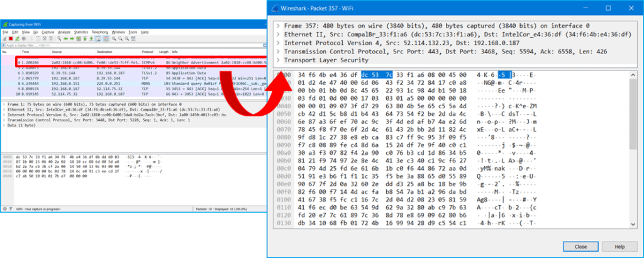Restart the current capture with the green fin icon
Image resolution: width=644 pixels, height=258 pixels.
click(x=17, y=38)
